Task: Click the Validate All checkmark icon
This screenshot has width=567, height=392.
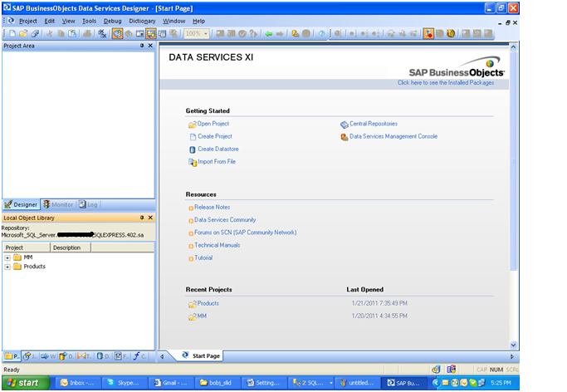Action: tap(242, 33)
